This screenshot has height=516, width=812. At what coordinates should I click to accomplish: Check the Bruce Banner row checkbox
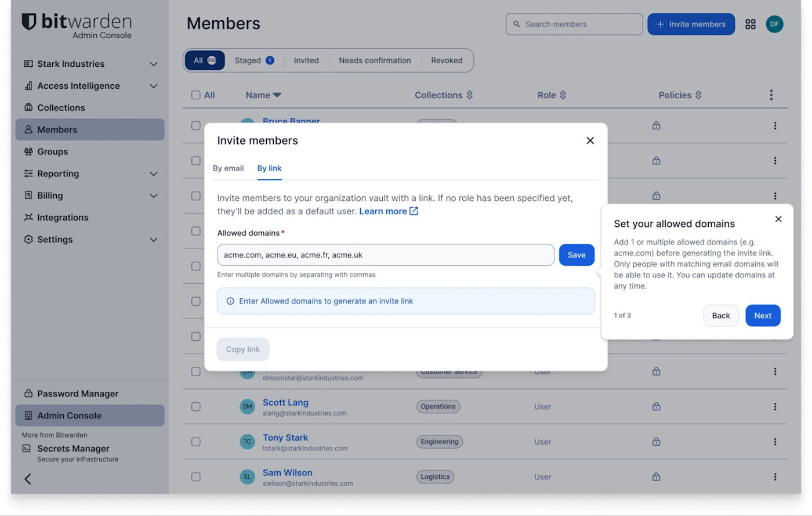pyautogui.click(x=196, y=125)
